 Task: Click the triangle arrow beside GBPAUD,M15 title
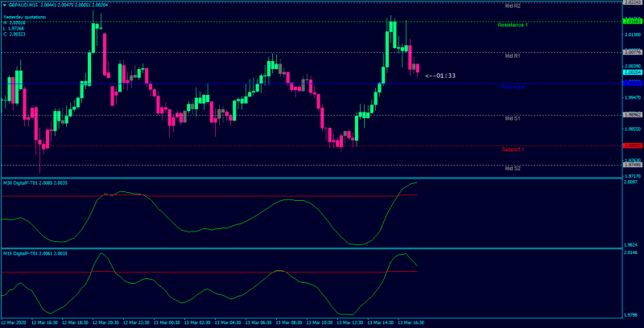pos(4,6)
